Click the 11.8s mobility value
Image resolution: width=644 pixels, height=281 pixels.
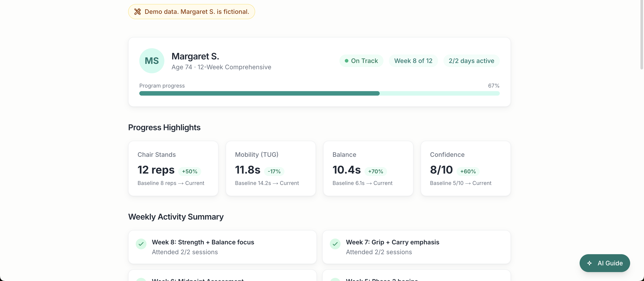coord(248,170)
